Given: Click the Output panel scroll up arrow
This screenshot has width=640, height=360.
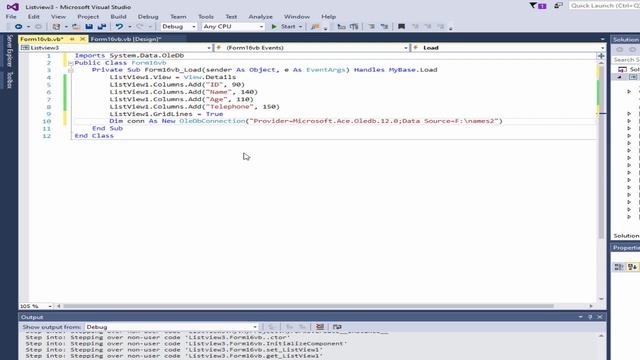Looking at the screenshot, I should pos(601,336).
